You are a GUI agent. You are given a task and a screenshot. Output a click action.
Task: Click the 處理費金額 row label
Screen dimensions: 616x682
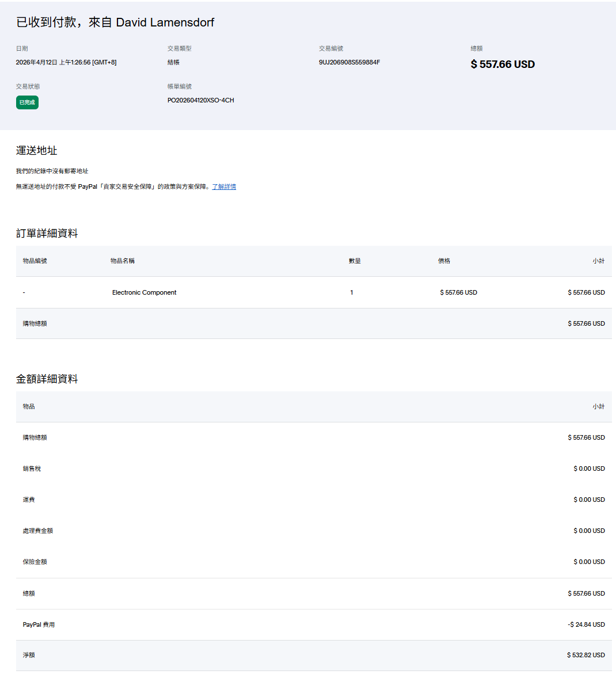38,531
